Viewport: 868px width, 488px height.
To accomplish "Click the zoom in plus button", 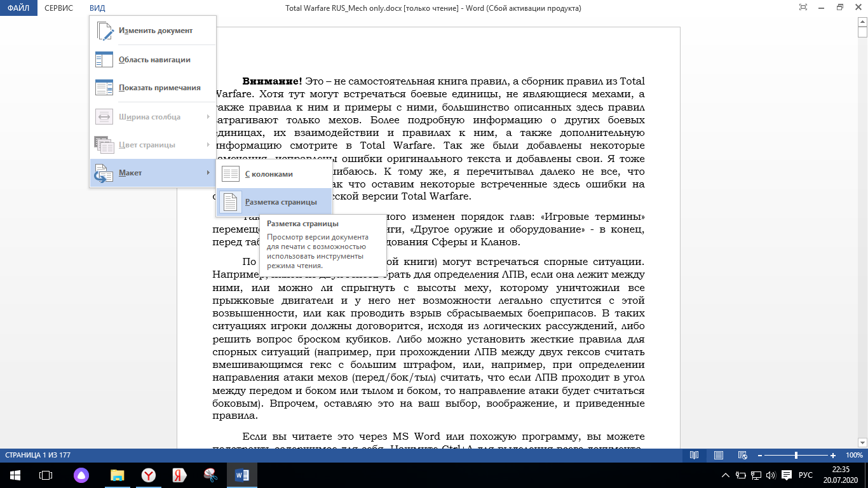I will pos(833,456).
